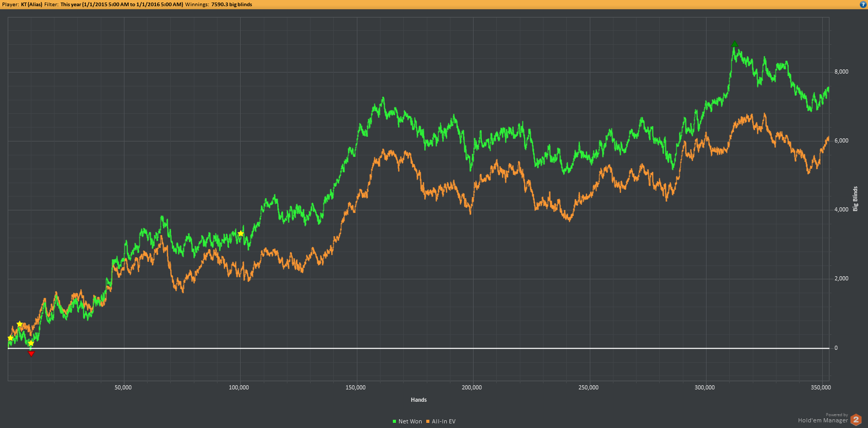Click the red downward triangle low-point marker
The width and height of the screenshot is (868, 428).
[31, 354]
